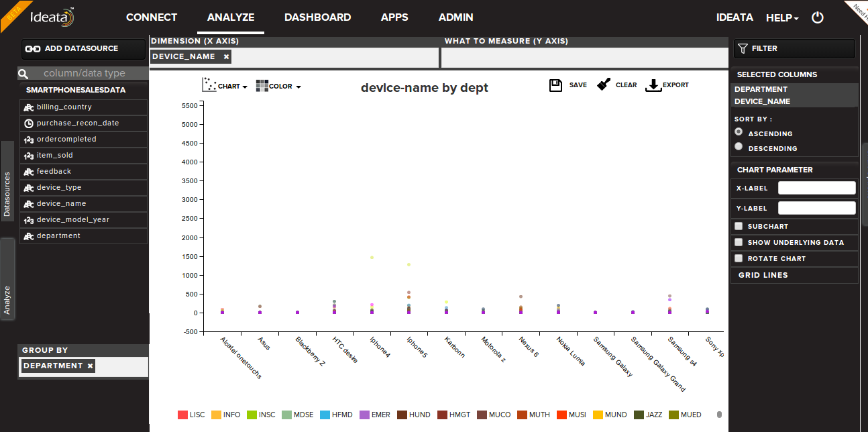Click the type icon beside device_type
The height and width of the screenshot is (432, 868).
pos(28,188)
